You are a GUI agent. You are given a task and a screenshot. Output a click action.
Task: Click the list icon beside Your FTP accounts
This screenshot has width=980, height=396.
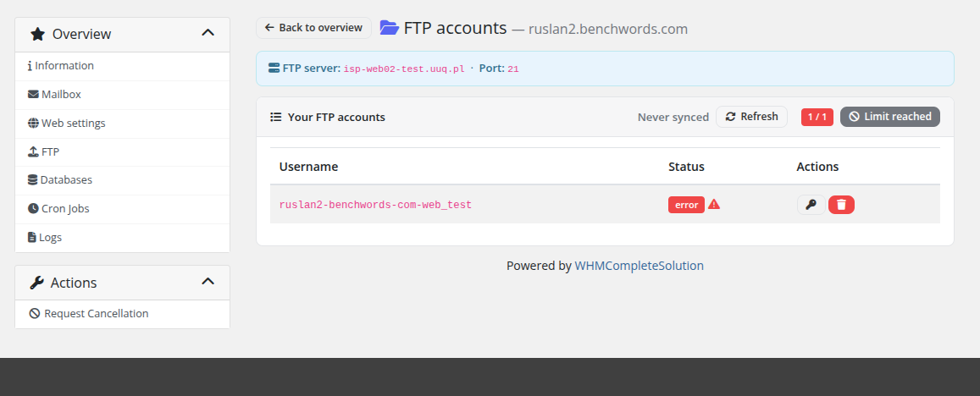275,117
